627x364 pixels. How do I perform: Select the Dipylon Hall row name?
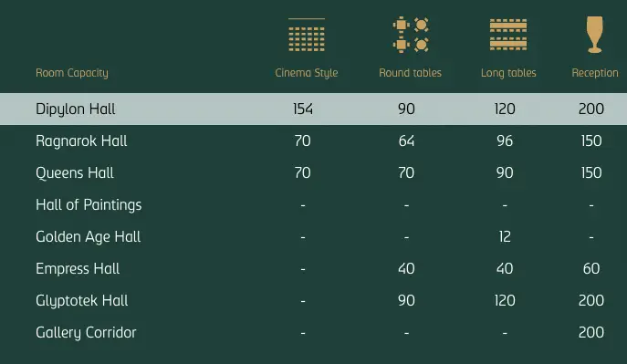76,109
